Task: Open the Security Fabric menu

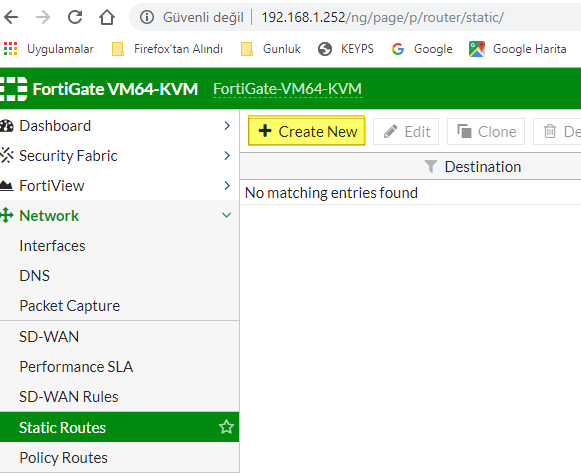Action: pos(68,156)
